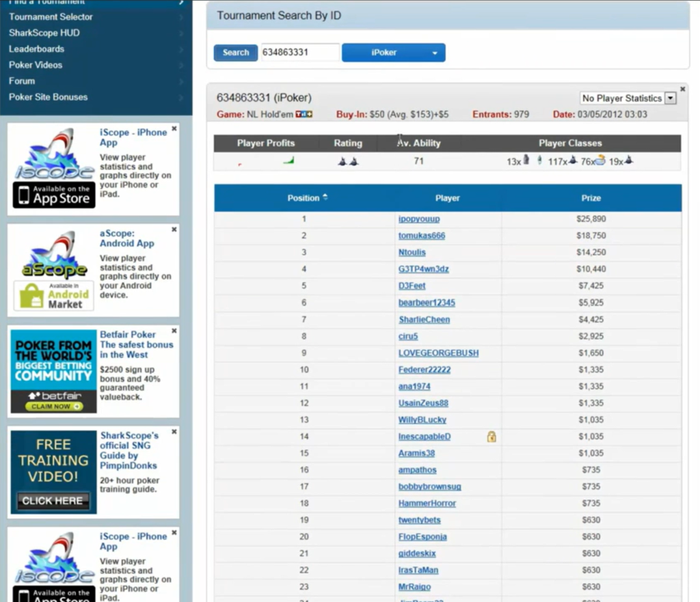The width and height of the screenshot is (700, 602).
Task: Click the green player profits graph icon
Action: (x=289, y=160)
